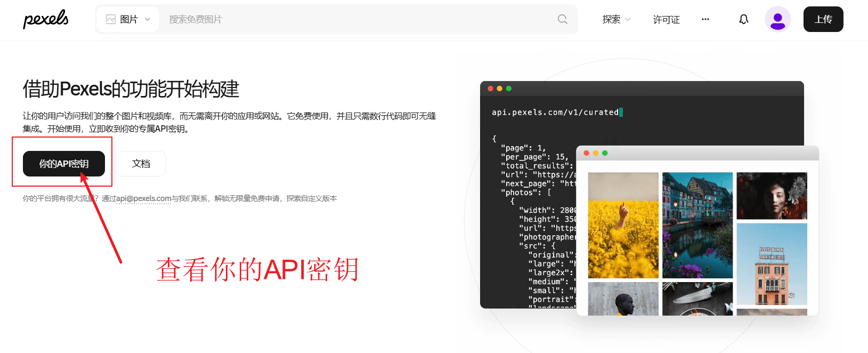Open the 许可证 page
868x353 pixels.
pyautogui.click(x=667, y=19)
